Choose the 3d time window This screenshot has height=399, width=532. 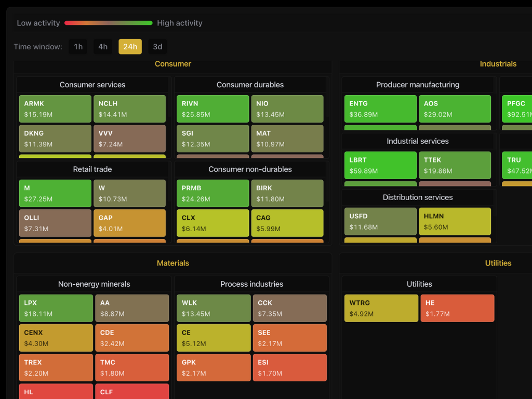[157, 47]
